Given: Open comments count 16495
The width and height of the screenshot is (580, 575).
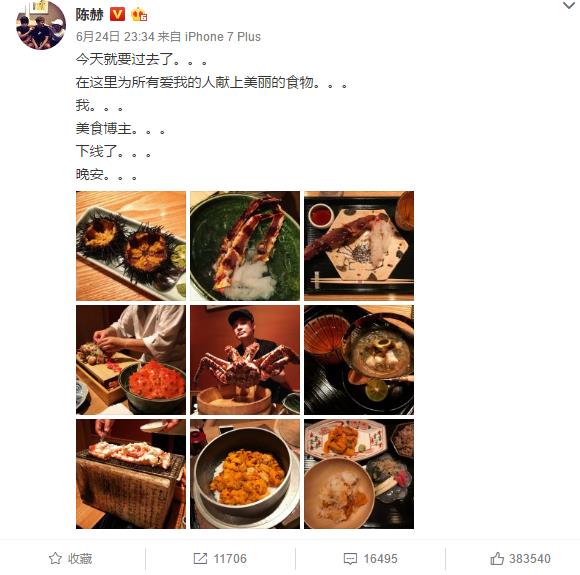Looking at the screenshot, I should click(380, 559).
